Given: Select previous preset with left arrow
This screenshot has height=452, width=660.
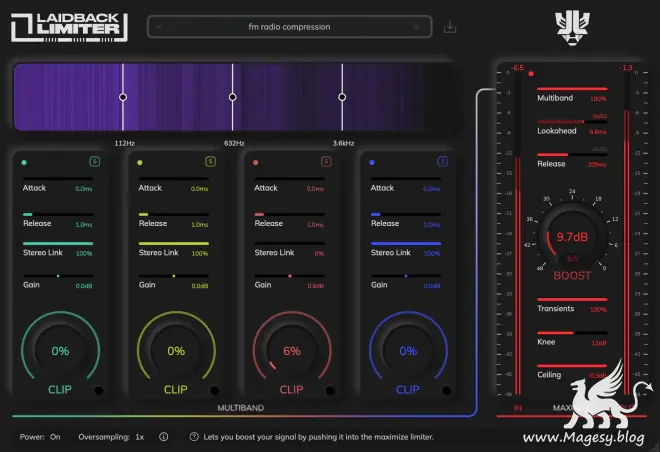Looking at the screenshot, I should (159, 27).
